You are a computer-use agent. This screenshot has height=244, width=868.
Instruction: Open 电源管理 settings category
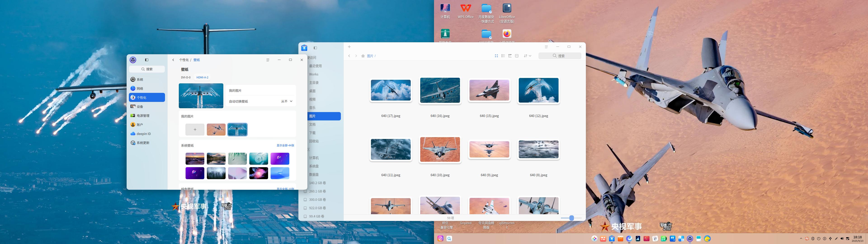pos(147,116)
